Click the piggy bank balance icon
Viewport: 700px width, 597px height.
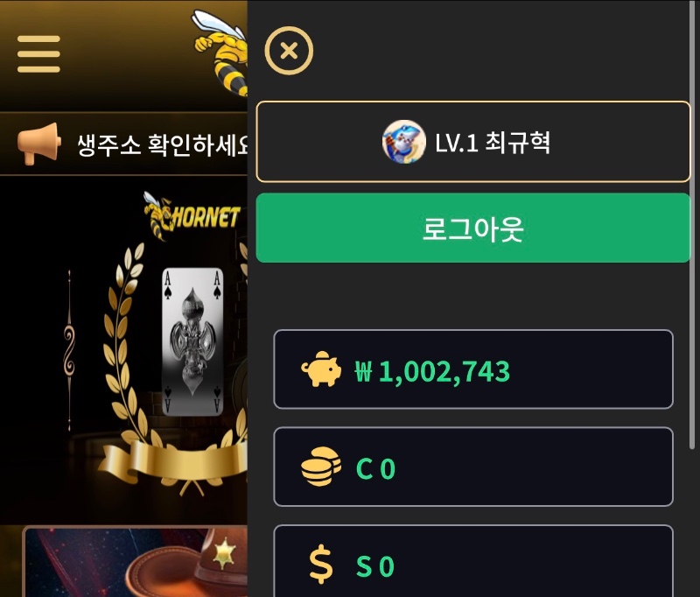point(321,369)
